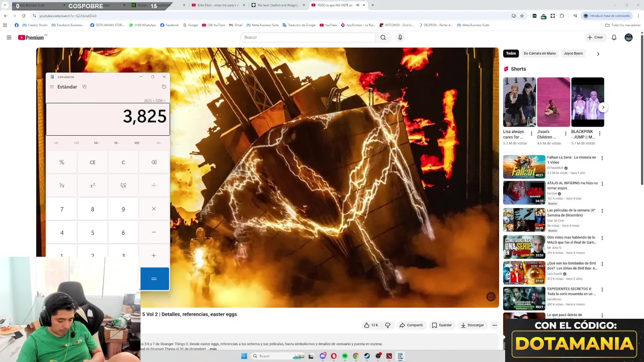Viewport: 644px width, 362px height.
Task: Open options for Las películas de la semana
Action: pos(602,211)
